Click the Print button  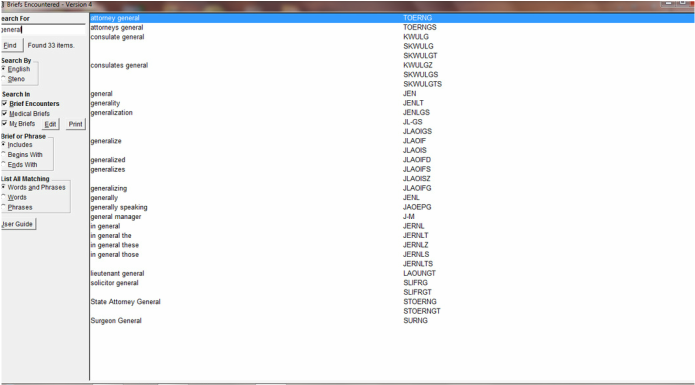tap(75, 124)
